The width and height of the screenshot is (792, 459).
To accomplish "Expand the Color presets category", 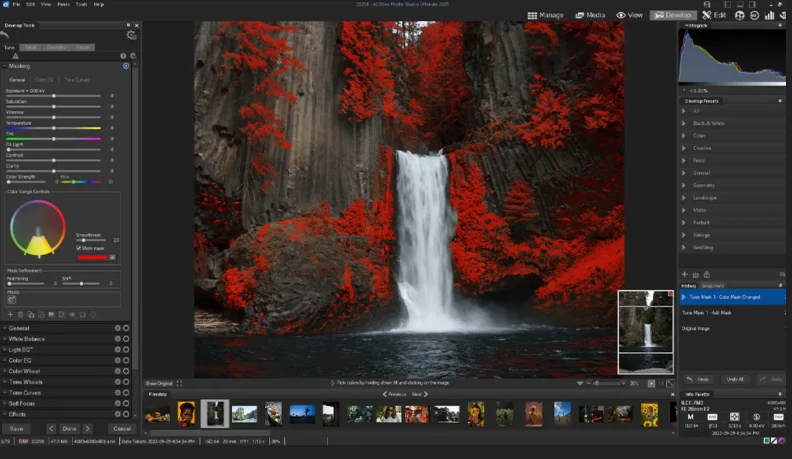I will tap(684, 136).
